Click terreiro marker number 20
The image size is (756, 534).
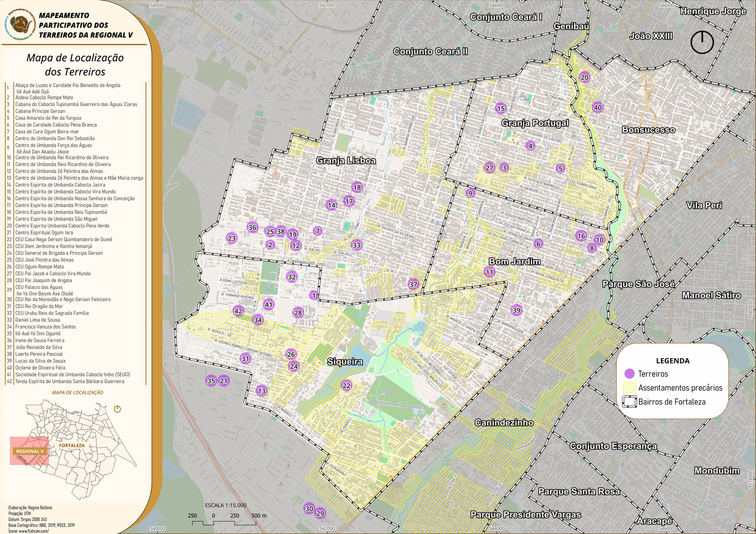(x=584, y=77)
